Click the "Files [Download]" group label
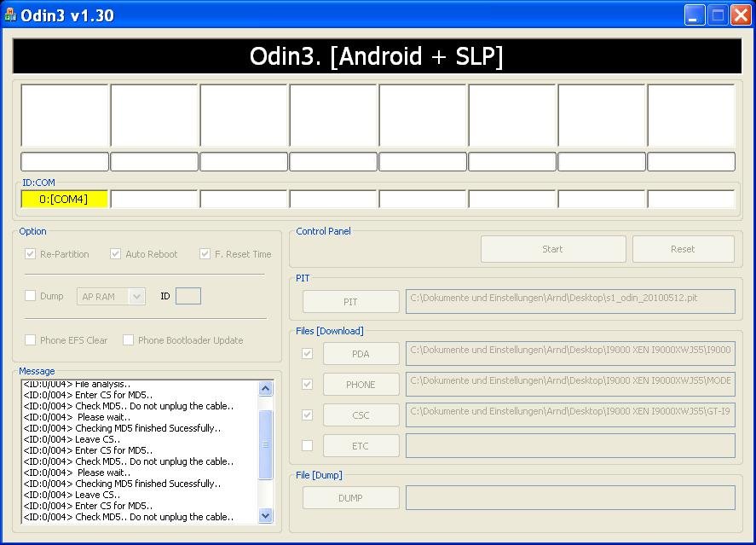This screenshot has width=756, height=545. (330, 331)
